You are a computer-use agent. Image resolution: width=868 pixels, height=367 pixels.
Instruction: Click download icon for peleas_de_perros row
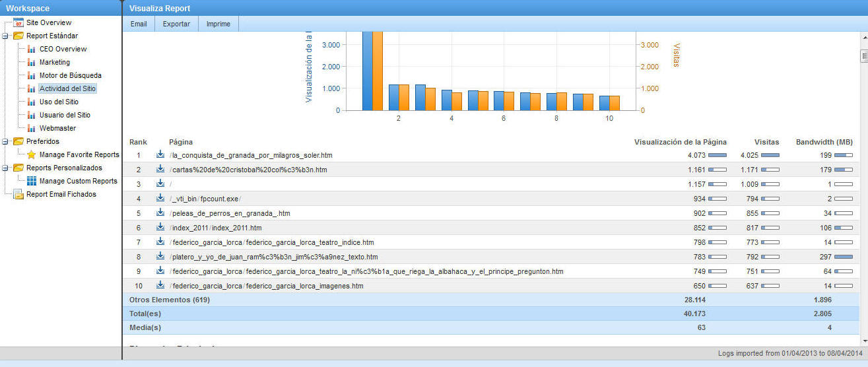tap(160, 213)
